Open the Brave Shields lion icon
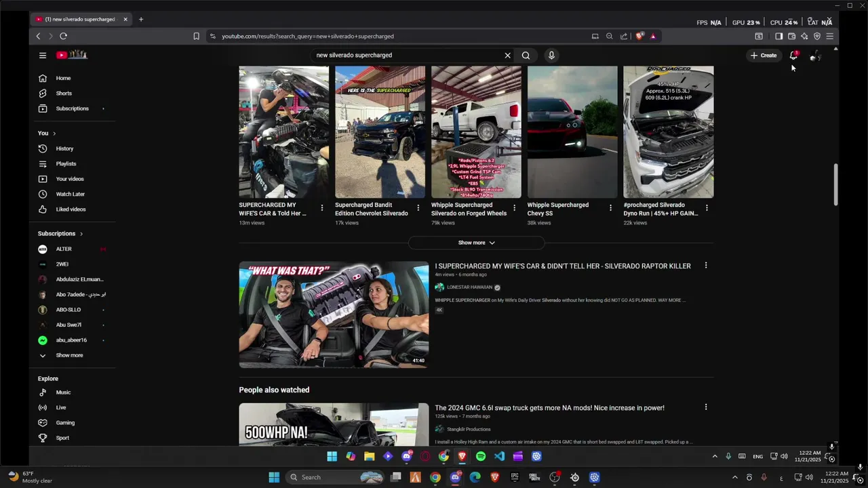Image resolution: width=868 pixels, height=488 pixels. 639,36
